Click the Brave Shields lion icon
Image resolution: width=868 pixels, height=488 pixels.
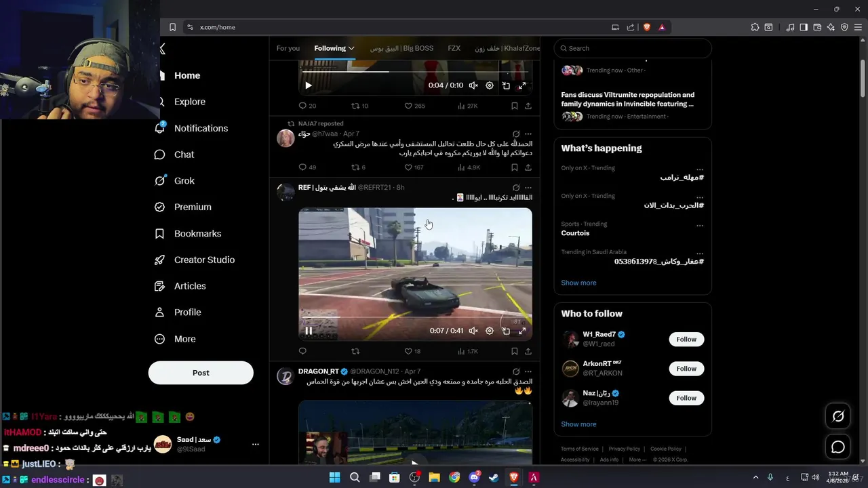[x=646, y=27]
